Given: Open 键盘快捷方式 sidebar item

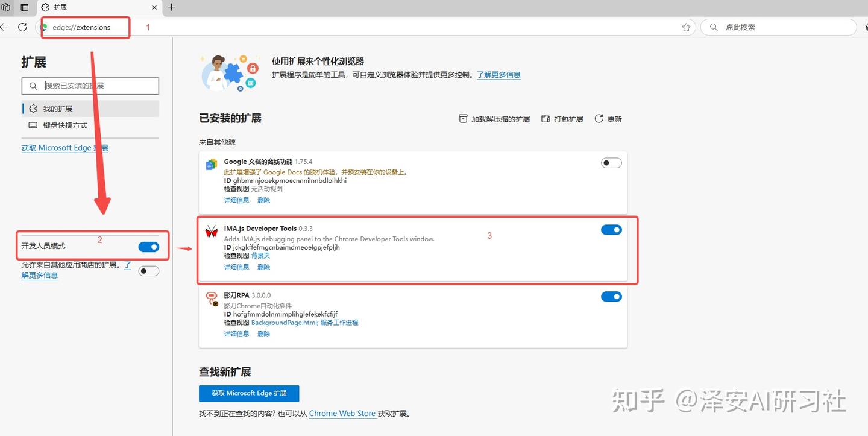Looking at the screenshot, I should 90,125.
